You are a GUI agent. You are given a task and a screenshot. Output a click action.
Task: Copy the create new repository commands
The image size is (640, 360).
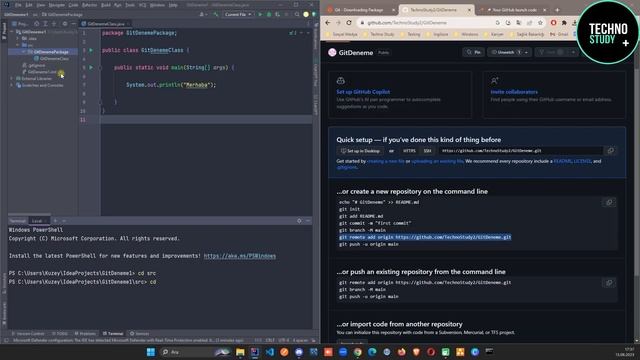point(609,202)
